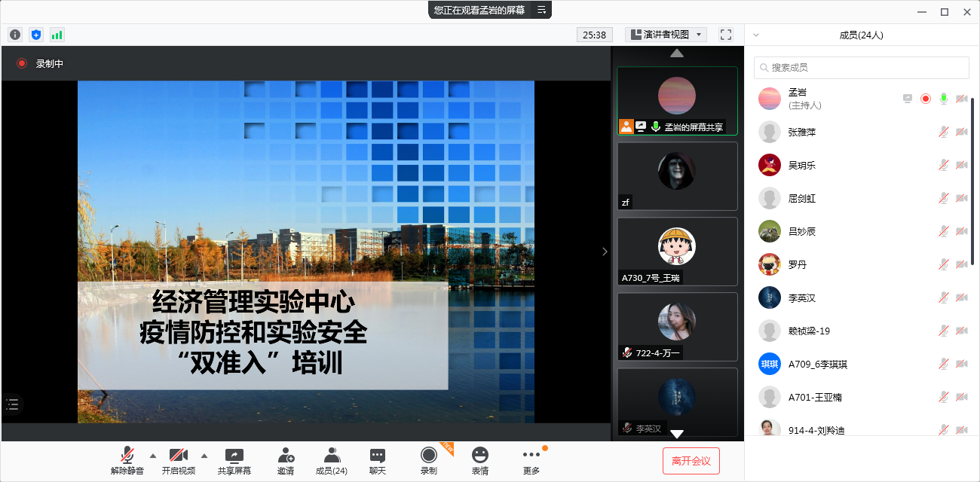980x482 pixels.
Task: Toggle the members list panel
Action: [x=331, y=460]
